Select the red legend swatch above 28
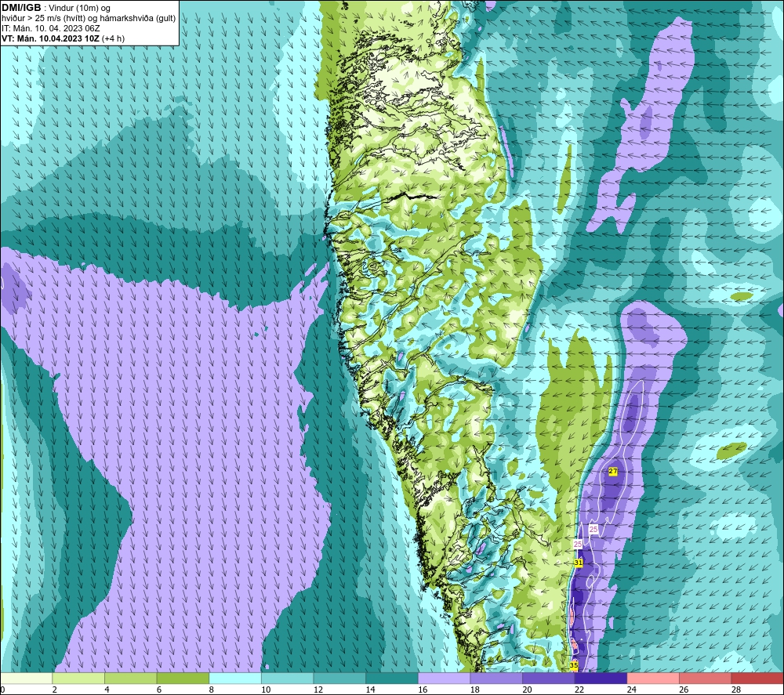 click(757, 678)
